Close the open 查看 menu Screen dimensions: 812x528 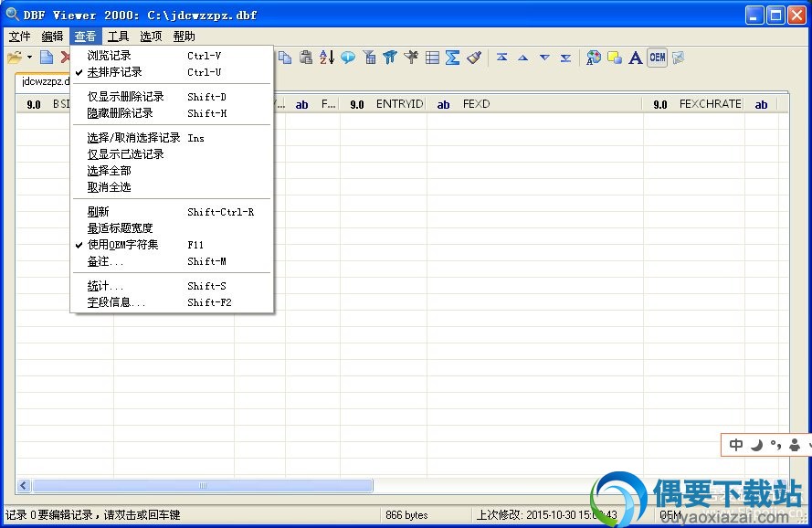(x=85, y=37)
